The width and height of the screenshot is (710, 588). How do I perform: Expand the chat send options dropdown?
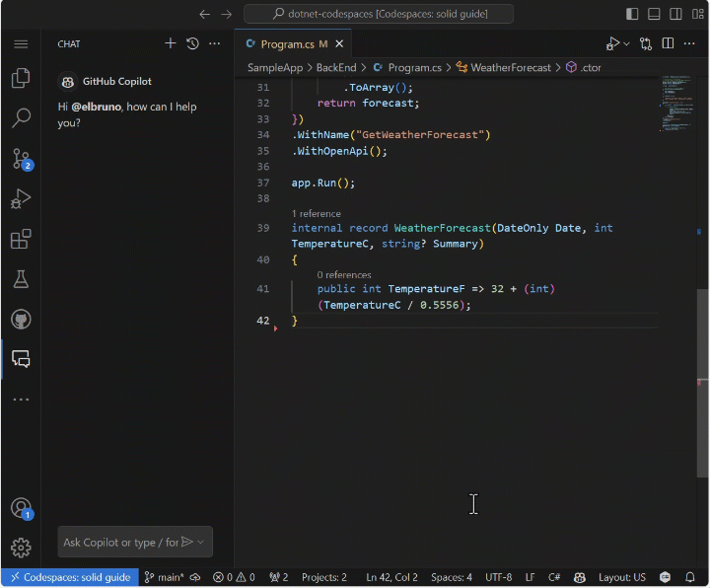pyautogui.click(x=200, y=543)
